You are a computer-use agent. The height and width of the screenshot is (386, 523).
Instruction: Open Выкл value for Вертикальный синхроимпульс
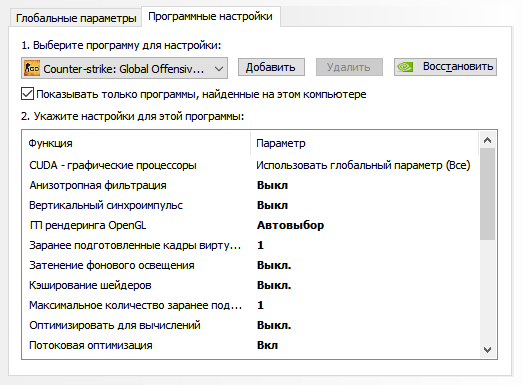[x=272, y=205]
